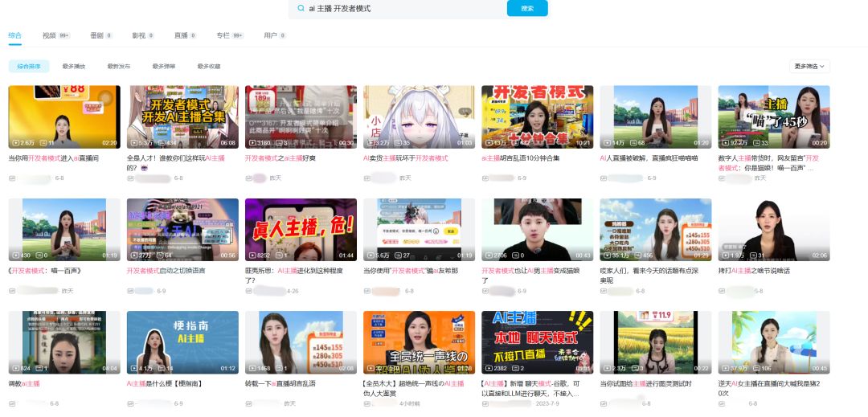
Task: Click the play-count icon on the 4.1万 thumbnail
Action: pyautogui.click(x=134, y=368)
